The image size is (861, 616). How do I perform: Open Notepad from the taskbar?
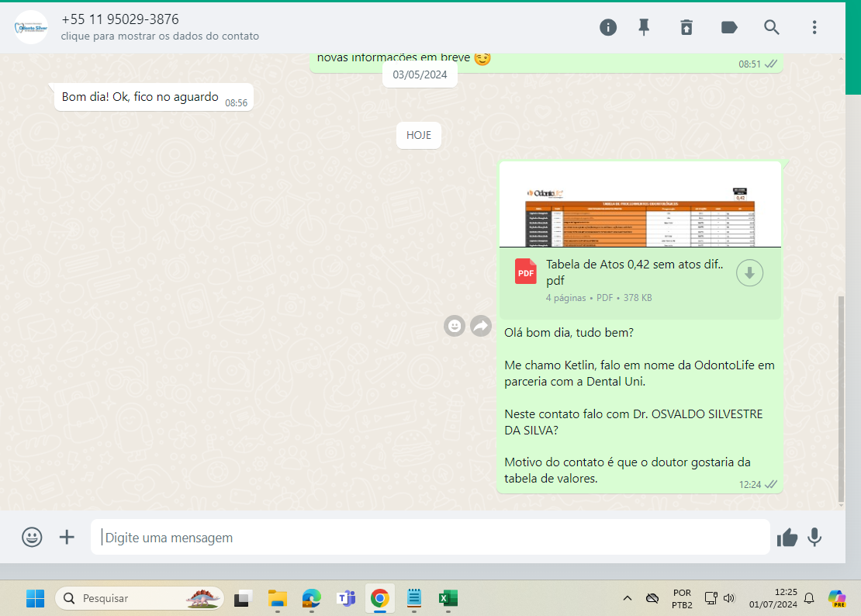(414, 598)
